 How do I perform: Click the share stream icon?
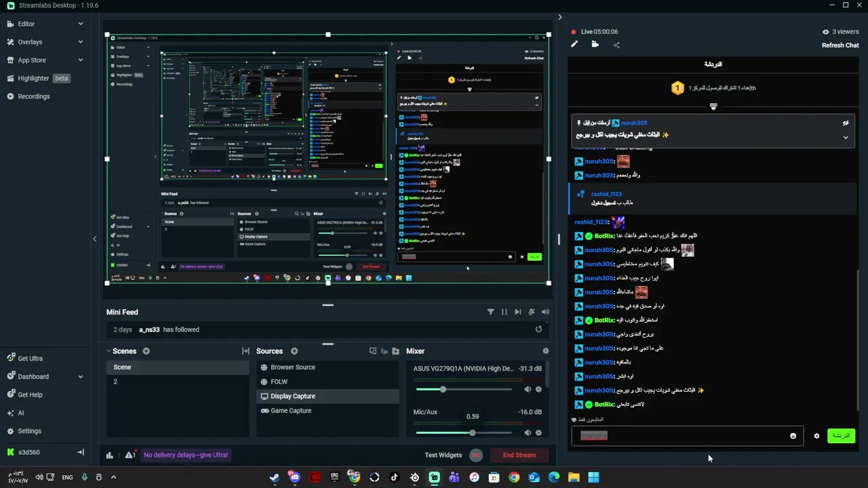point(616,45)
